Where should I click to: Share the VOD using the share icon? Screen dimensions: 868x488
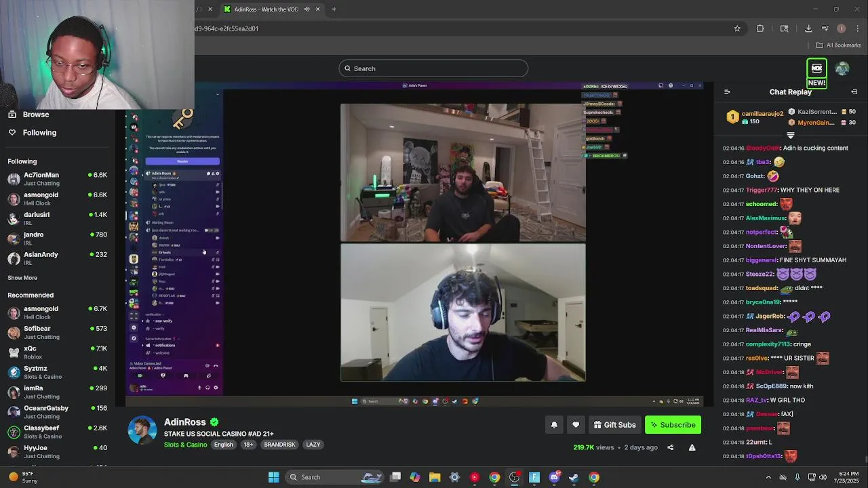670,447
